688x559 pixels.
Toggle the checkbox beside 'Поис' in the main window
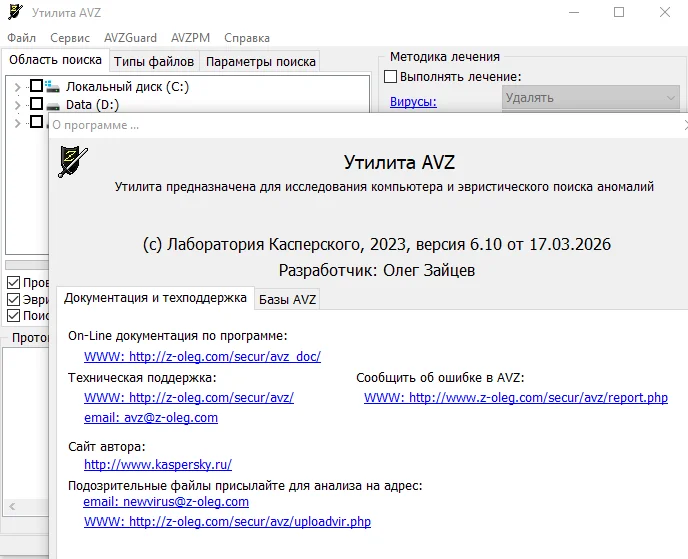click(14, 315)
